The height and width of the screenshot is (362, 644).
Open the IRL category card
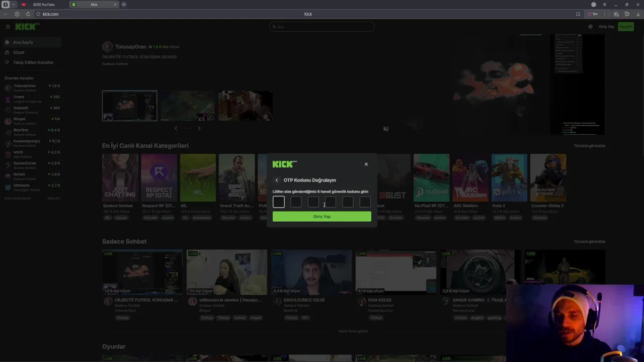point(198,177)
